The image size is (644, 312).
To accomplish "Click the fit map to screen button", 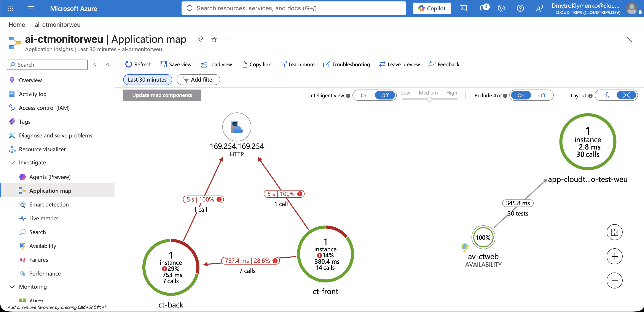I will click(x=614, y=232).
